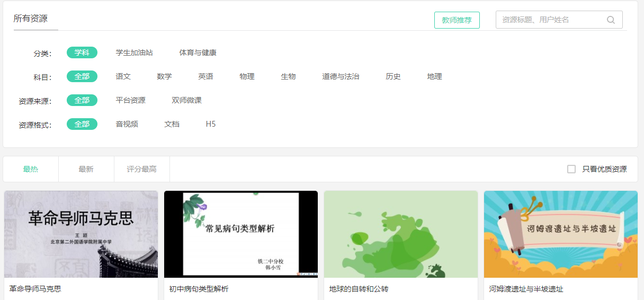This screenshot has height=300, width=644.
Task: Click the 教师推荐 button
Action: pyautogui.click(x=457, y=20)
